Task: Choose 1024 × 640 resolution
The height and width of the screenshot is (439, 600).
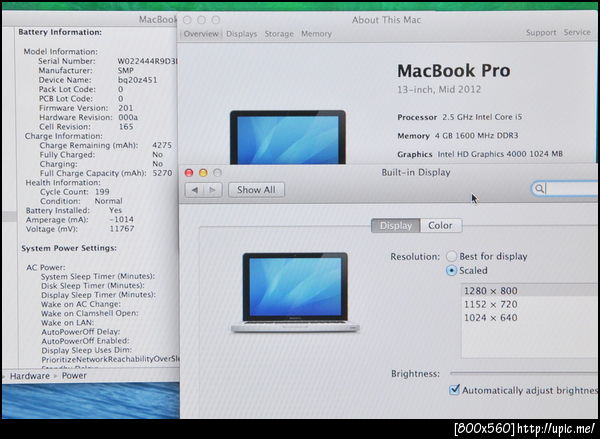Action: [x=530, y=318]
